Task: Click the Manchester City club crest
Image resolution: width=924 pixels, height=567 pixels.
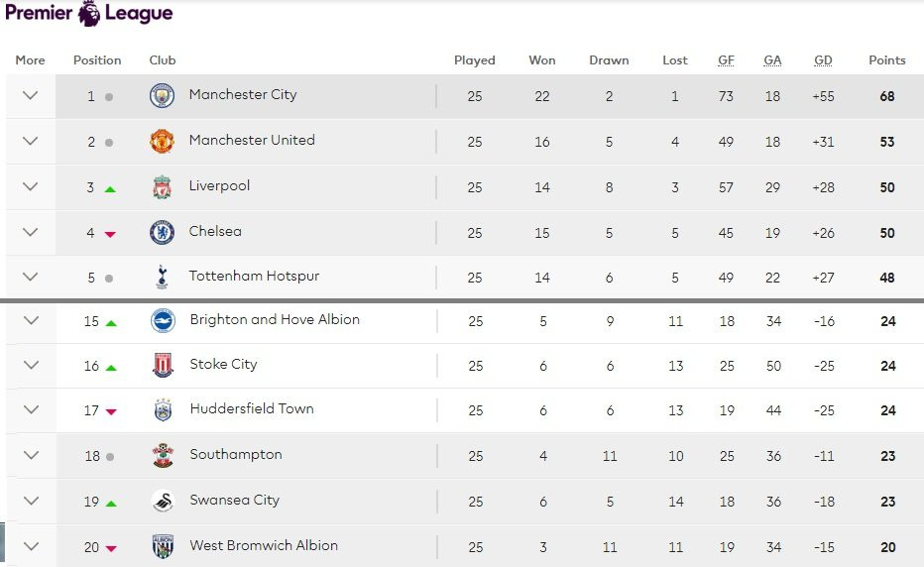Action: (x=162, y=96)
